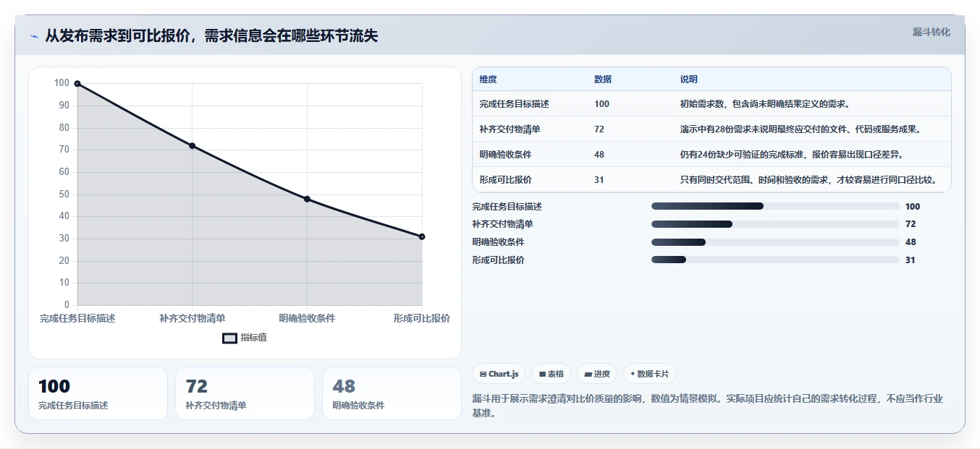
Task: Click the chart data point at value 72
Action: 193,145
